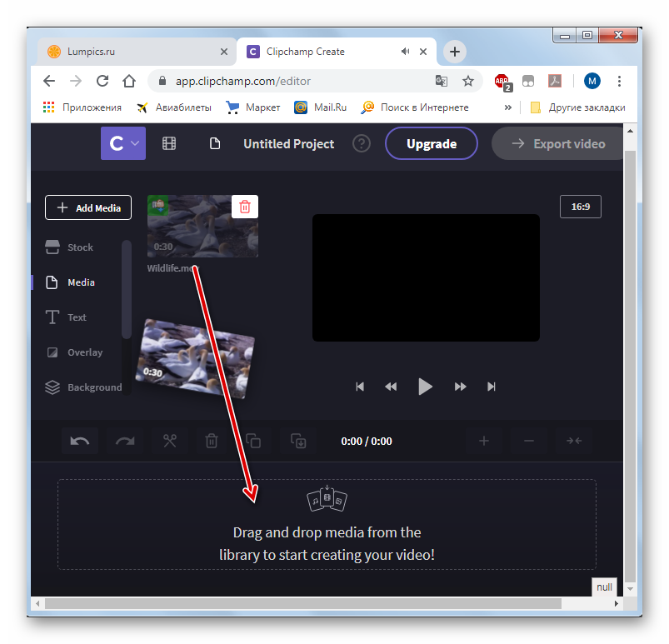Click the Upgrade button
Screen dimensions: 669x644
pos(432,144)
